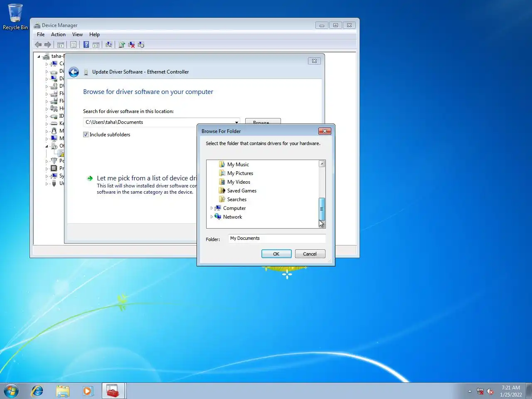Screen dimensions: 532x399
Task: Click the Back arrow in Device Manager toolbar
Action: point(38,45)
